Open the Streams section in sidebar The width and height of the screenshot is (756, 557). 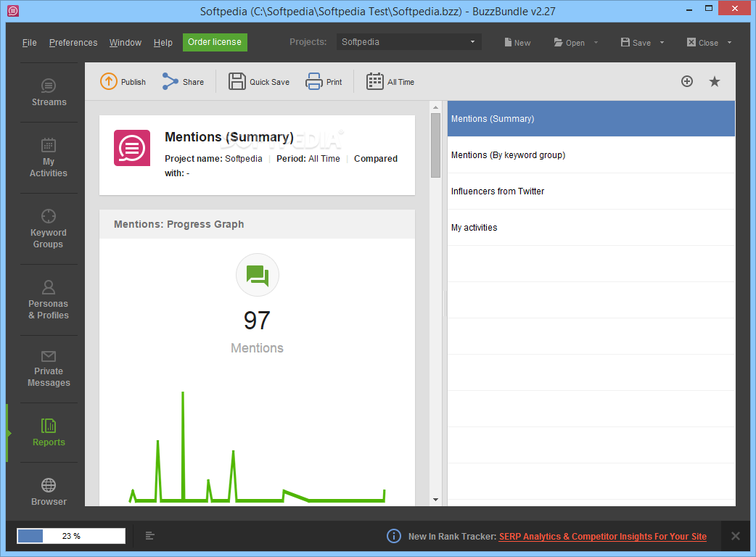(x=49, y=93)
